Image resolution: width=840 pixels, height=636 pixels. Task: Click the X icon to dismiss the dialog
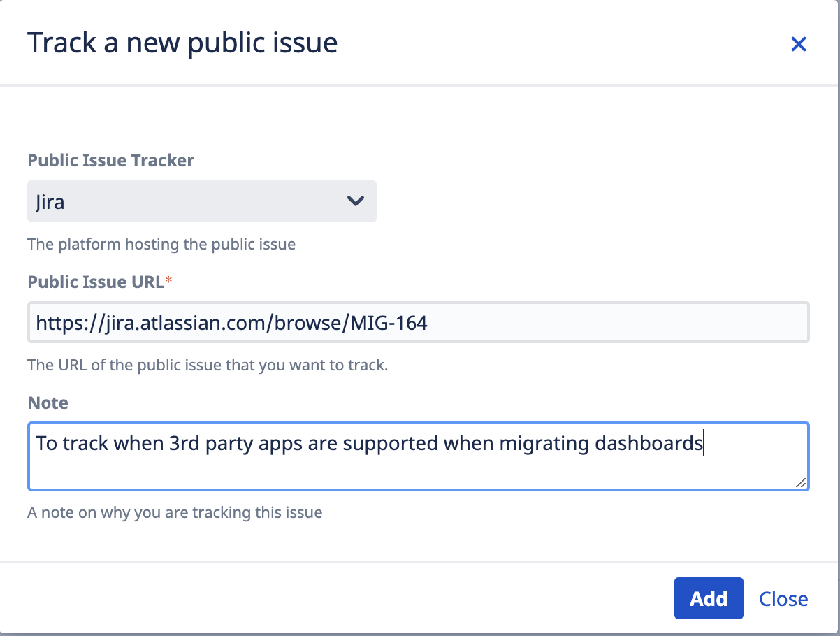point(799,43)
